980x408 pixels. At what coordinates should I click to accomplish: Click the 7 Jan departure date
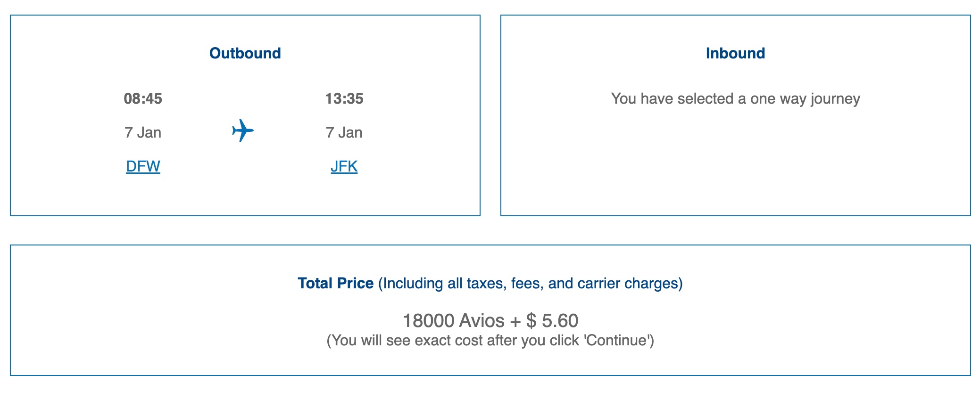(x=143, y=132)
